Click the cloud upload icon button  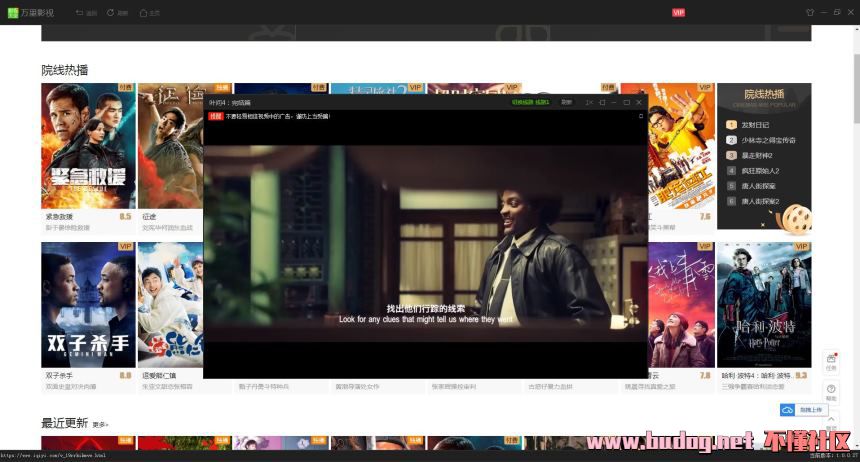click(789, 409)
